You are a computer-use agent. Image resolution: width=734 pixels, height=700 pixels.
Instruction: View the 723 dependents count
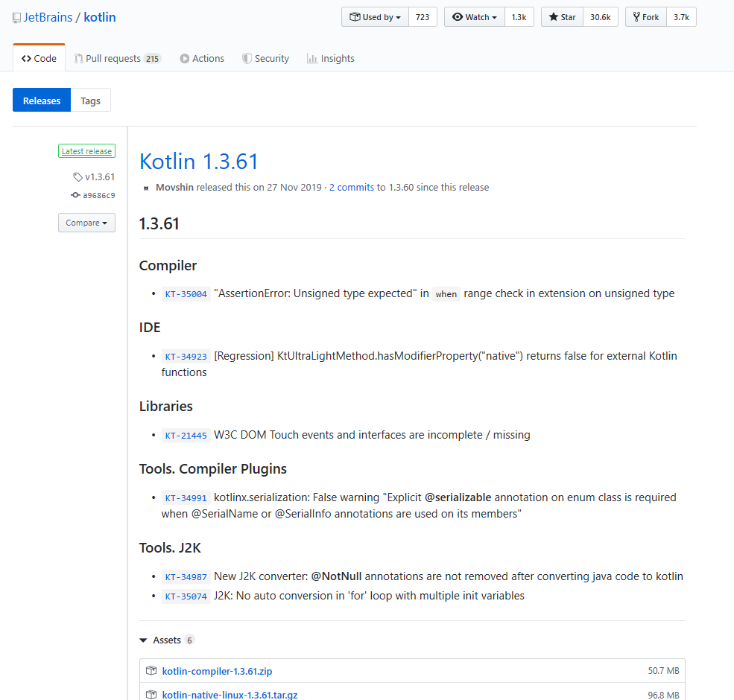pos(423,17)
